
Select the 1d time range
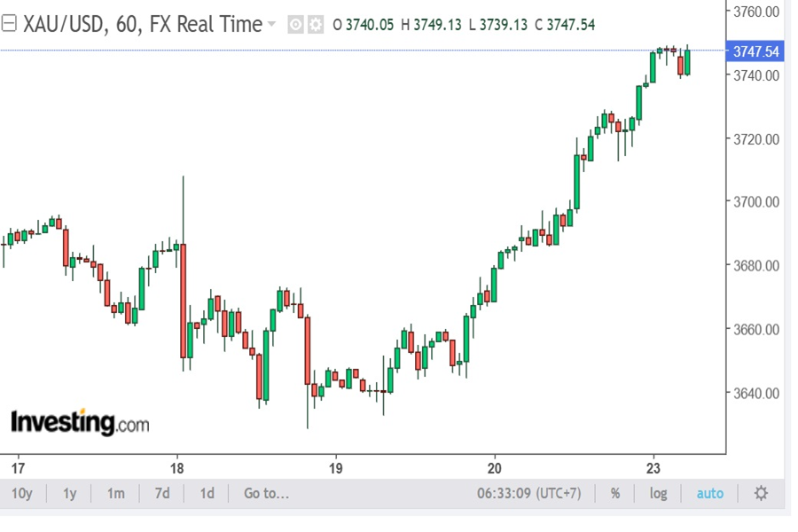(207, 493)
